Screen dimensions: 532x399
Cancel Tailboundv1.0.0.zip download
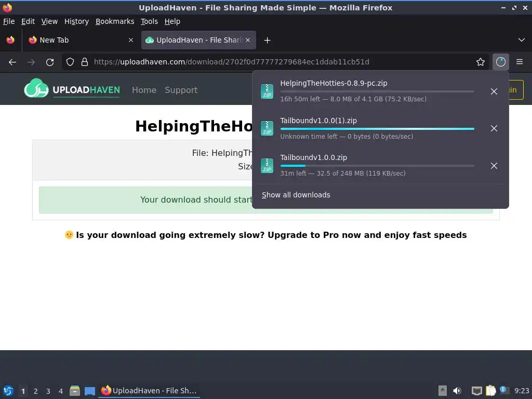tap(494, 166)
